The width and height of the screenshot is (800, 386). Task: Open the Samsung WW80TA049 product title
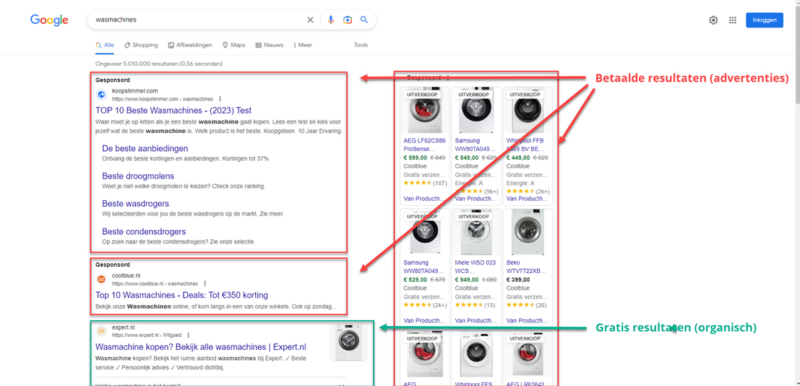(x=424, y=266)
